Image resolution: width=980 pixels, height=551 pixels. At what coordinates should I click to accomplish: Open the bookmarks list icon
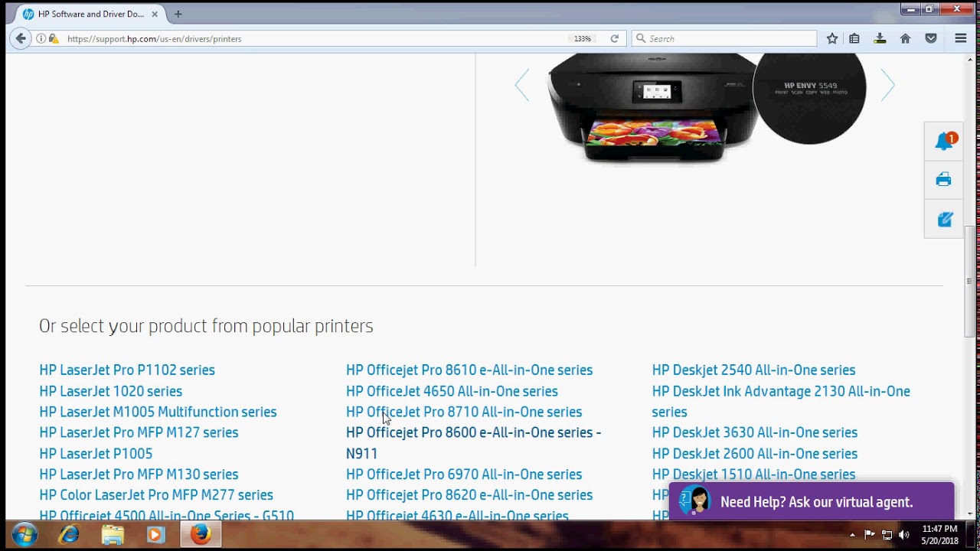854,38
